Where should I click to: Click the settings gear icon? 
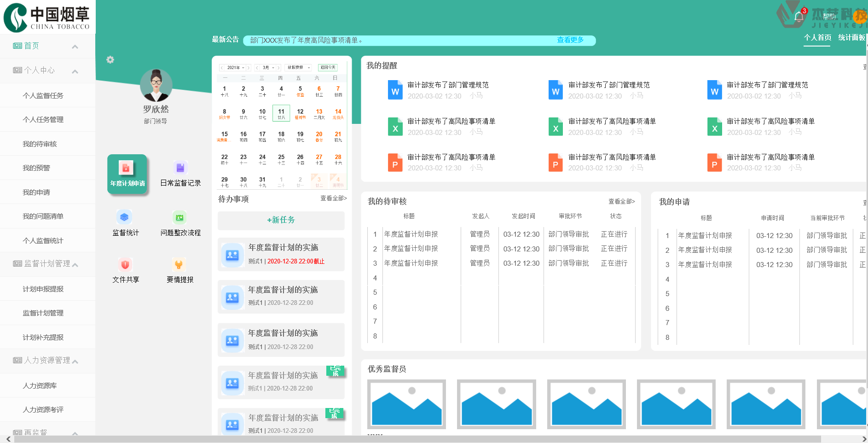tap(110, 60)
